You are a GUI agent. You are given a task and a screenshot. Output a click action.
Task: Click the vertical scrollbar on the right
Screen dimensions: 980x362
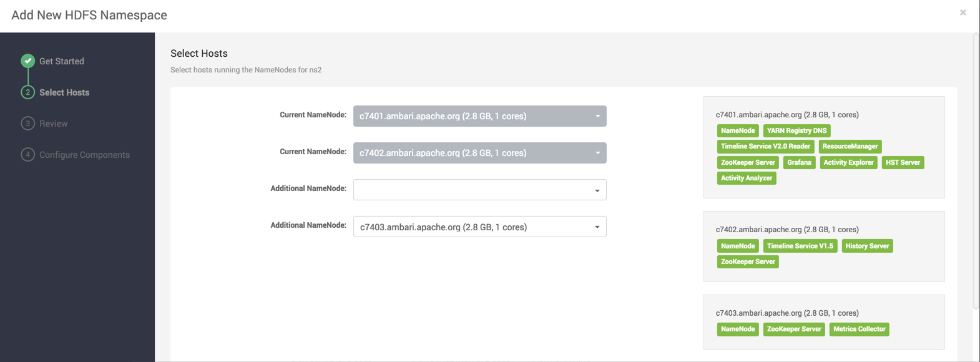(976, 172)
